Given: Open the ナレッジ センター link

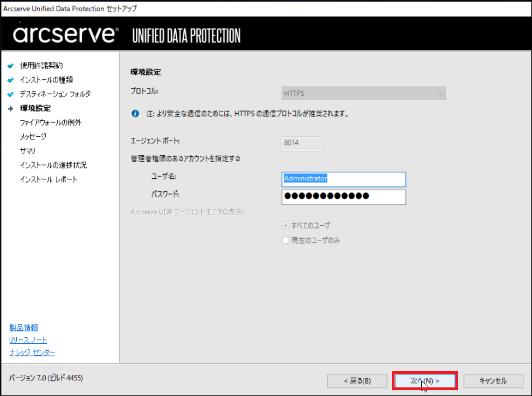Looking at the screenshot, I should (x=32, y=352).
